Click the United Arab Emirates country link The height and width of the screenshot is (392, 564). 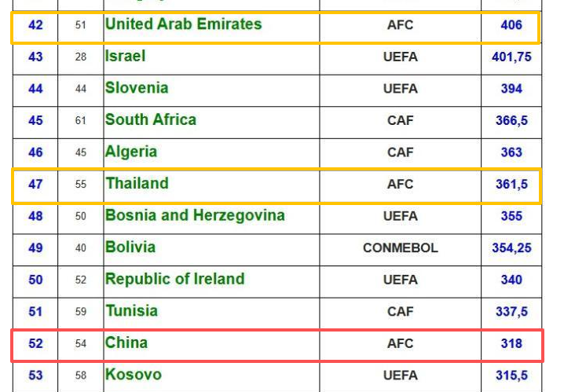click(183, 24)
